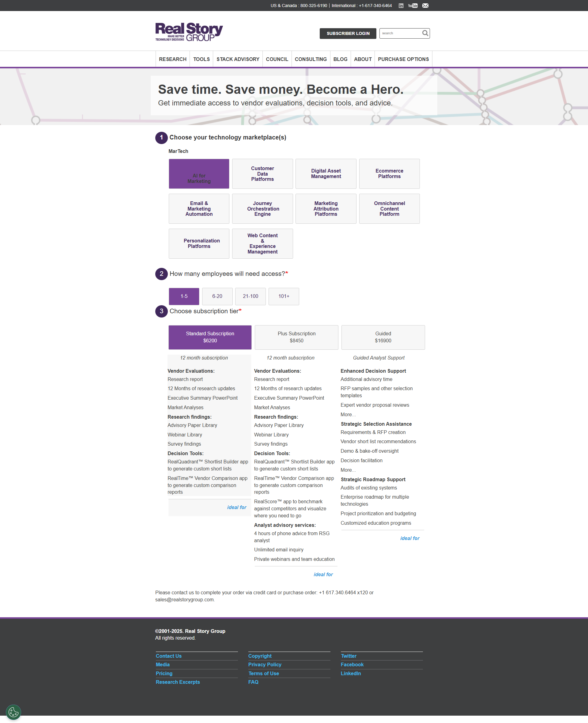Select Guided $16900 tier
Viewport: 588px width, 723px height.
(x=383, y=337)
